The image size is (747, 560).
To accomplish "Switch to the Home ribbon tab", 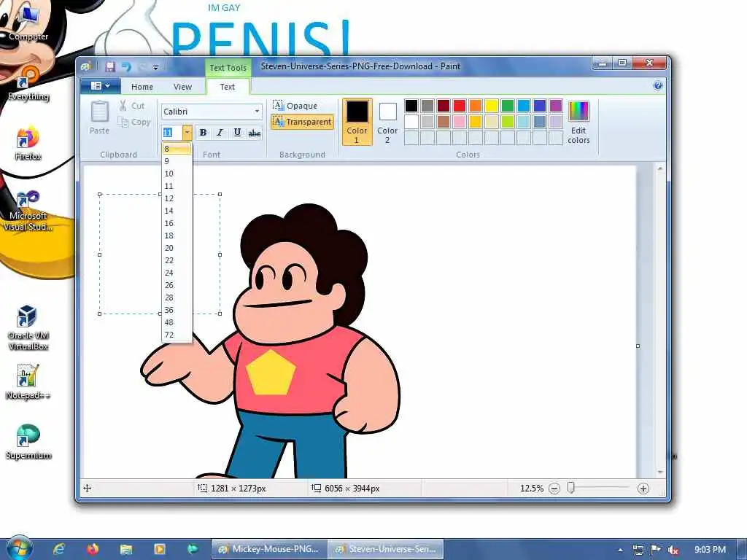I will [x=142, y=87].
